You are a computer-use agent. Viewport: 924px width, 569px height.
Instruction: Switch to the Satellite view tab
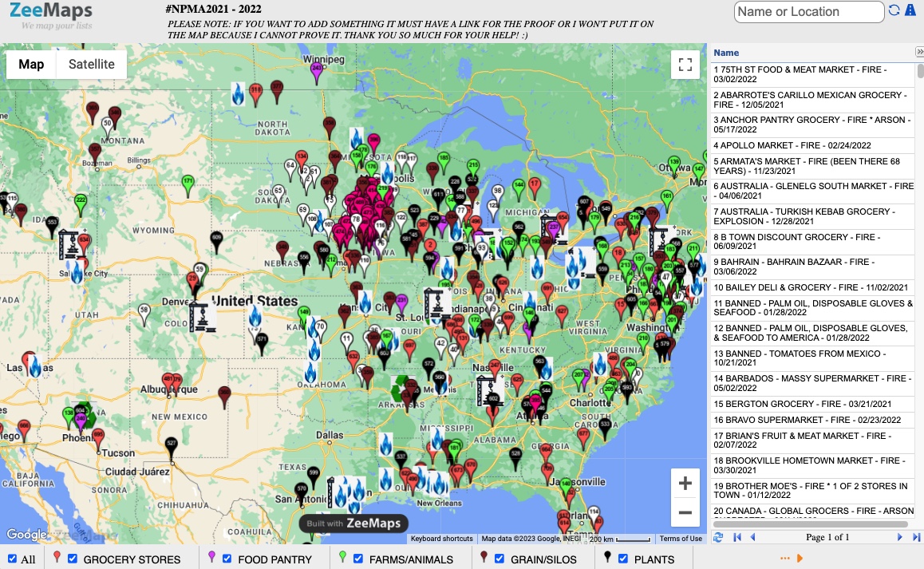click(91, 65)
